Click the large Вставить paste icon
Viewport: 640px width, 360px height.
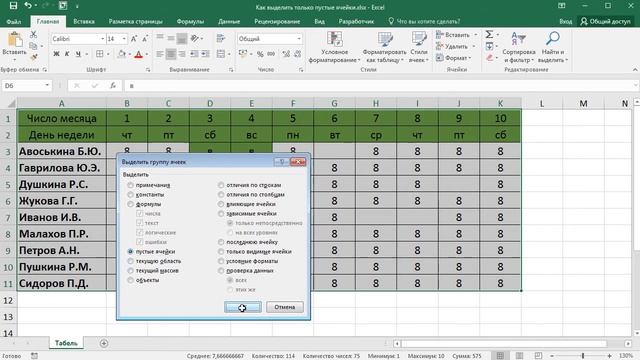(15, 40)
